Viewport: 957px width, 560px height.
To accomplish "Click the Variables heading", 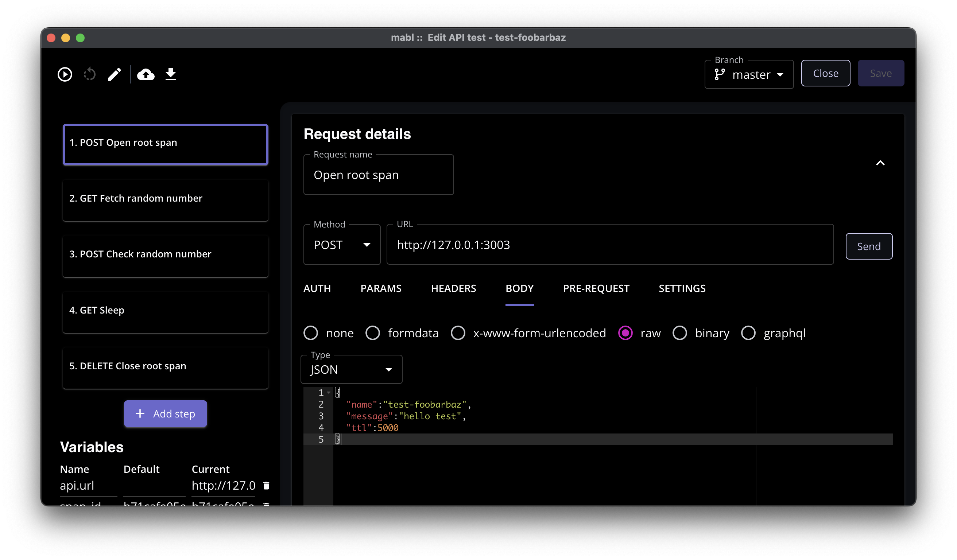I will (x=92, y=447).
